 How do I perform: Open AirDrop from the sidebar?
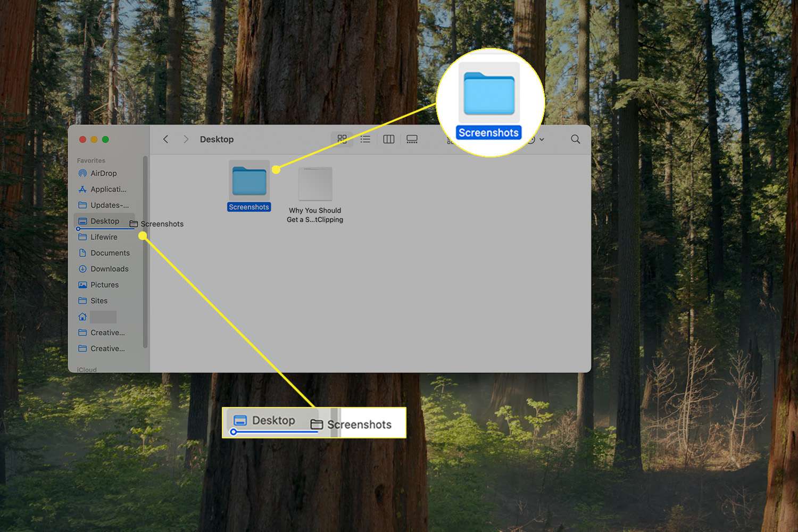tap(103, 173)
